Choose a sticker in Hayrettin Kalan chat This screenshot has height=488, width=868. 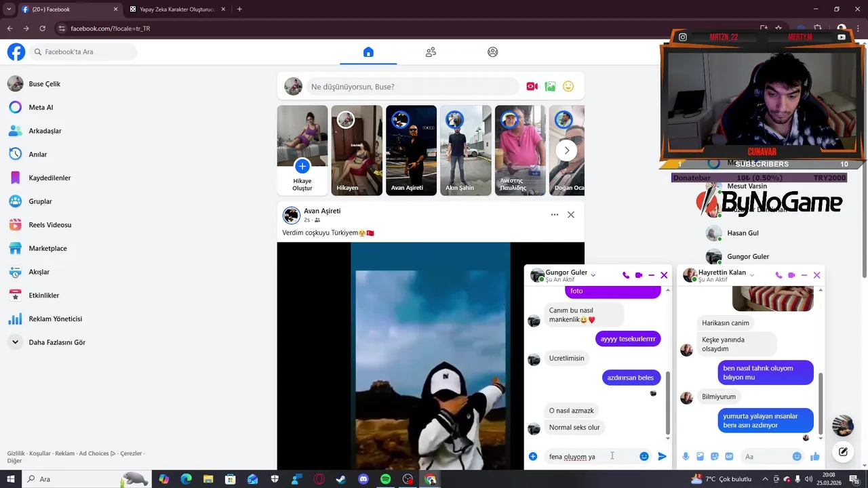click(715, 457)
